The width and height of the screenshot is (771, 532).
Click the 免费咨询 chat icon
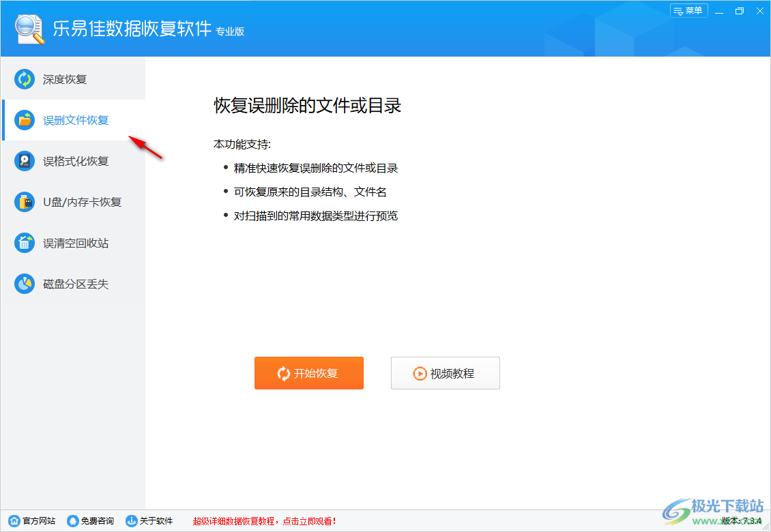pyautogui.click(x=73, y=520)
